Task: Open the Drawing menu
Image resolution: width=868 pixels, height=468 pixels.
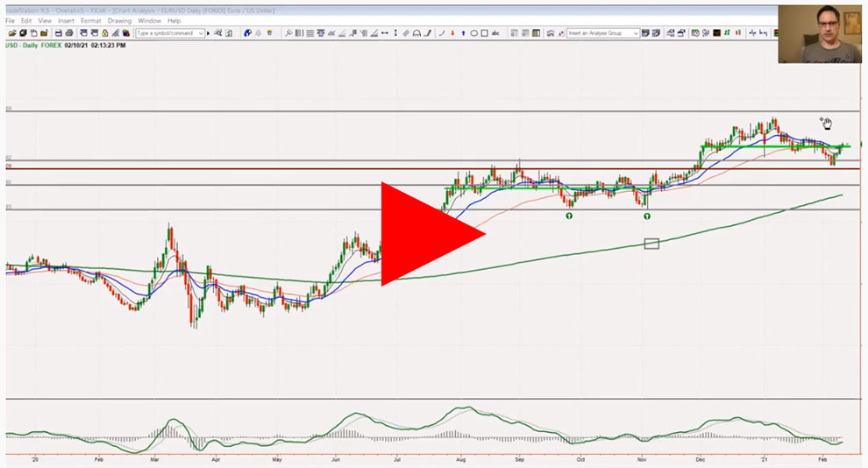Action: tap(119, 21)
